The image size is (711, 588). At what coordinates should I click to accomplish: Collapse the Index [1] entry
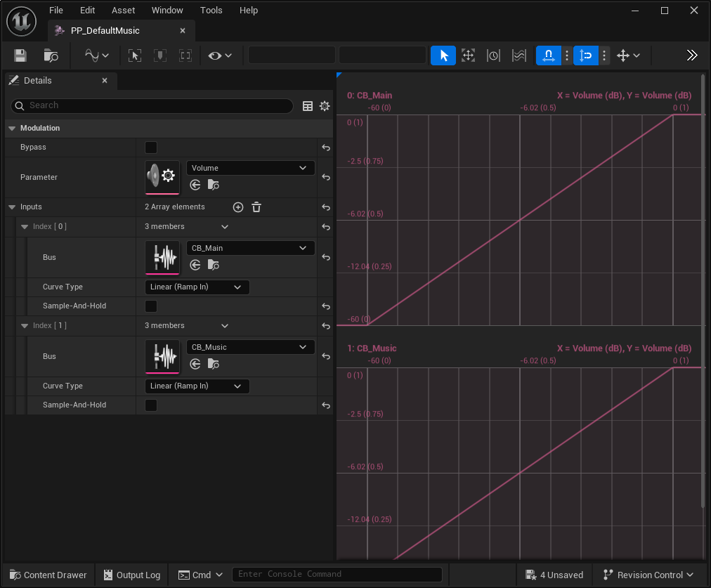[x=25, y=325]
